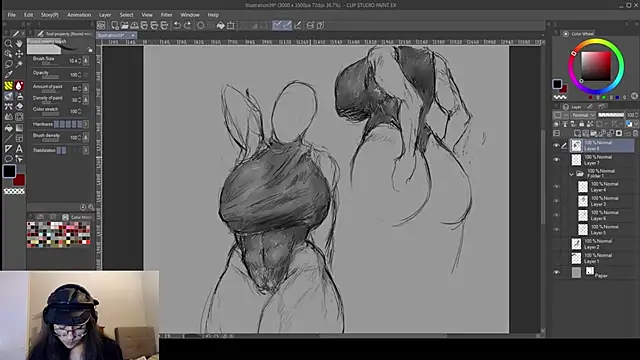Open the Color Wheel panel tab
Viewport: 640px width, 360px height.
pos(578,33)
